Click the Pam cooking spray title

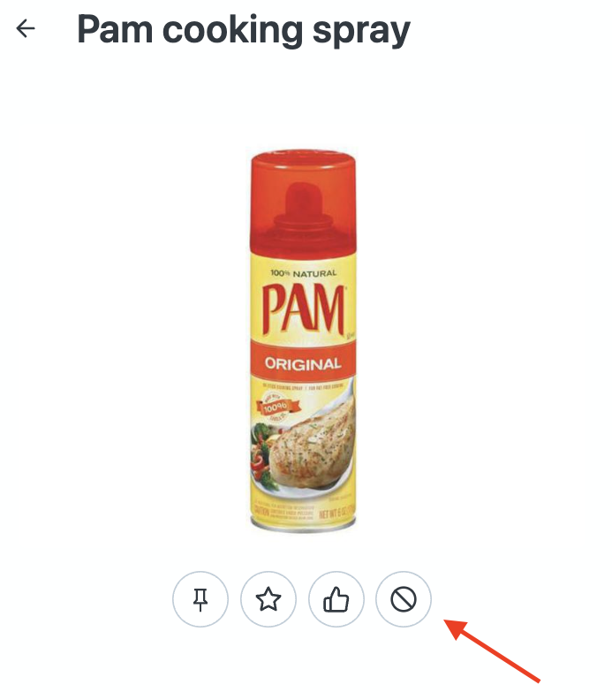[244, 30]
